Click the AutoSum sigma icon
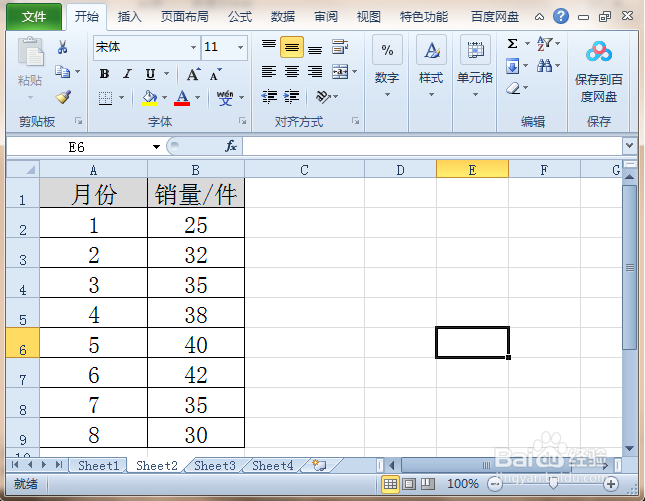The height and width of the screenshot is (501, 645). 513,43
